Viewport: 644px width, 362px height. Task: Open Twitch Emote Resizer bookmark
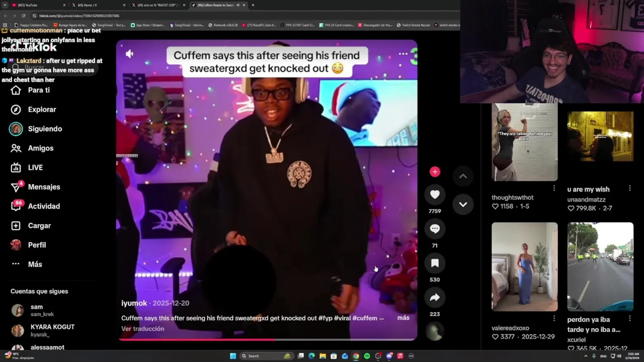tap(413, 25)
